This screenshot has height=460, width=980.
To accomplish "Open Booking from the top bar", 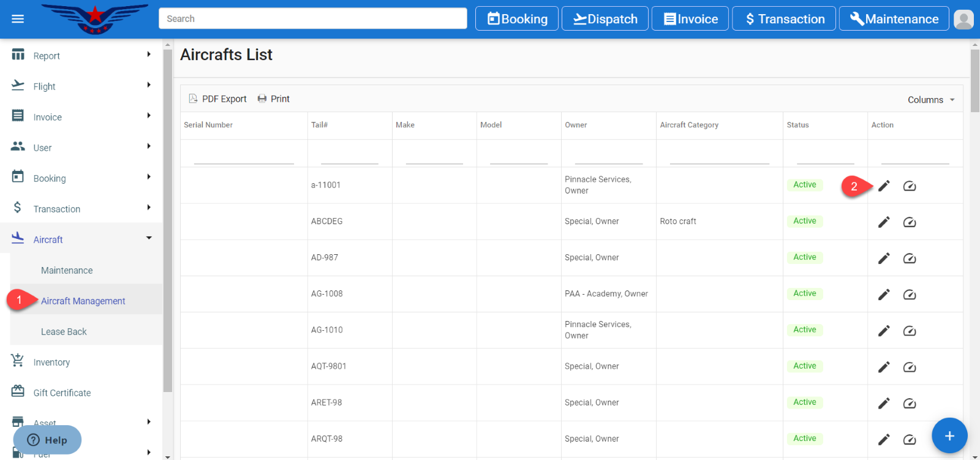I will coord(516,19).
